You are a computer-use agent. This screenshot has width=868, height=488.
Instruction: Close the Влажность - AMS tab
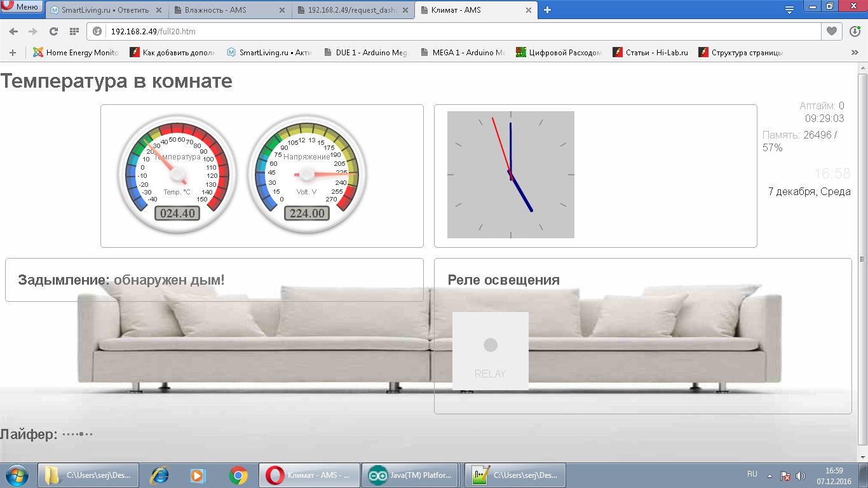tap(281, 10)
